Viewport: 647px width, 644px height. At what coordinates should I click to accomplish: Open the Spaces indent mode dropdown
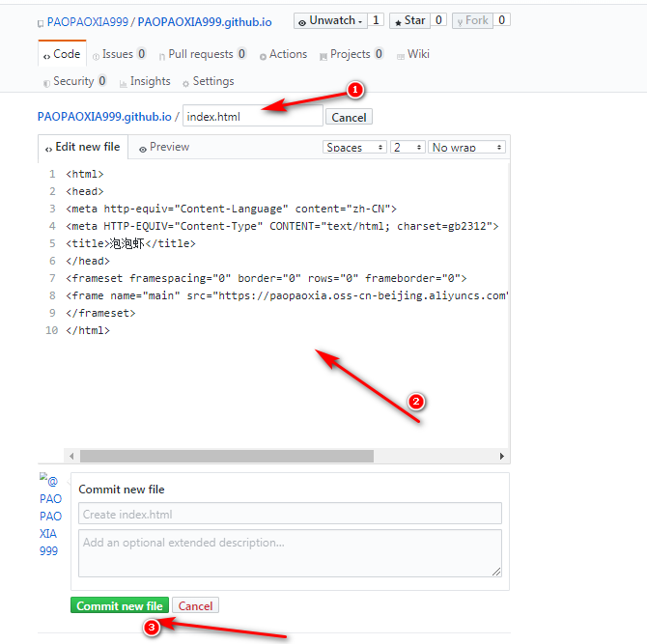354,148
